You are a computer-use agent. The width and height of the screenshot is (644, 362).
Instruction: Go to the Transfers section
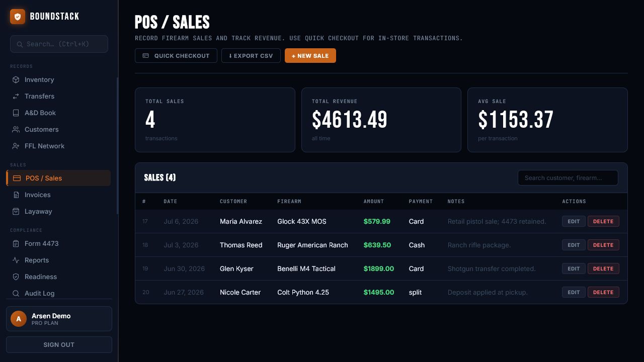pyautogui.click(x=58, y=96)
